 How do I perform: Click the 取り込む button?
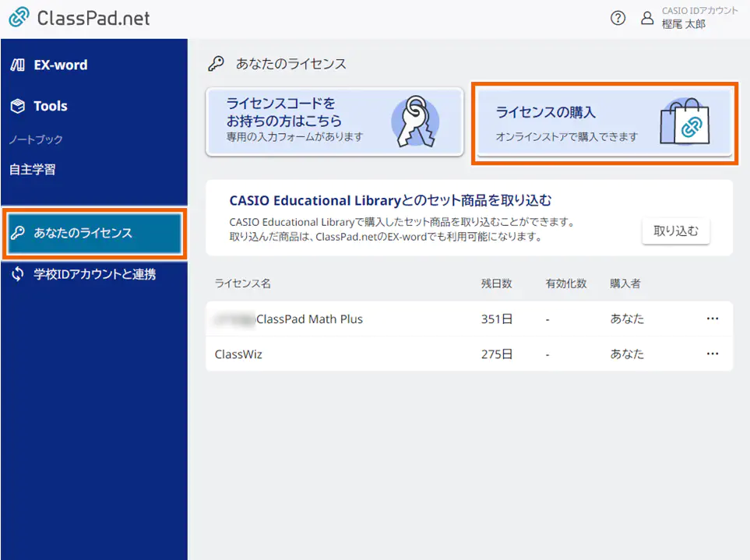675,231
